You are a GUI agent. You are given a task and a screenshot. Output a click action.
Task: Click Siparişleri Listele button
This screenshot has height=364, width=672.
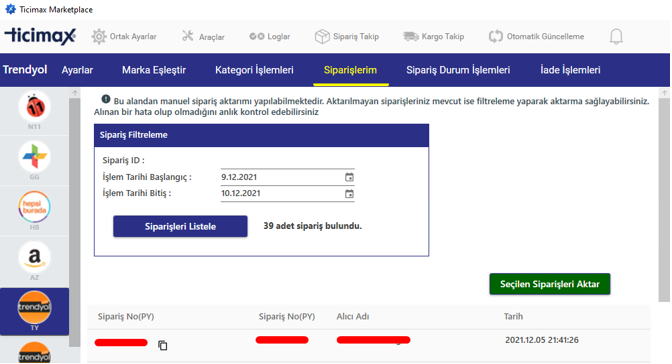[180, 226]
